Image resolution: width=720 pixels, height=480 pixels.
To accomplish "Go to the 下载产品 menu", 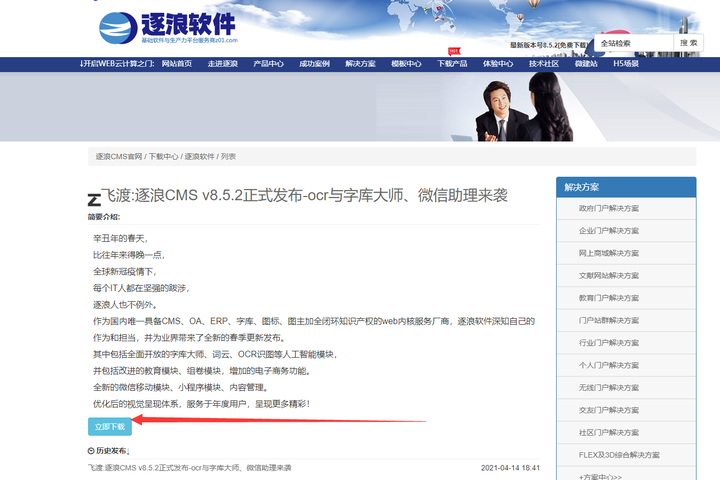I will click(452, 64).
